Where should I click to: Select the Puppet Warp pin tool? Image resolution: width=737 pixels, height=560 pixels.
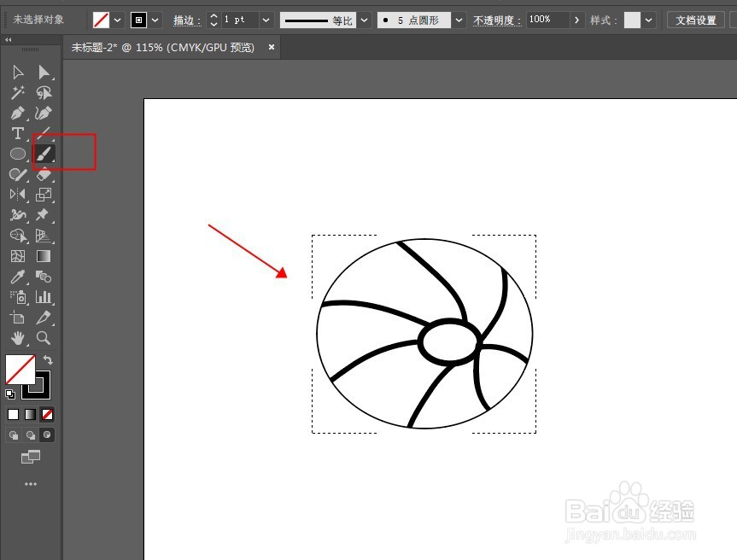tap(44, 215)
